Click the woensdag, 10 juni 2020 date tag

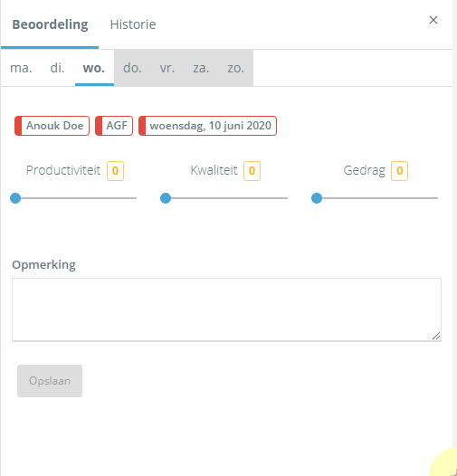click(x=207, y=126)
